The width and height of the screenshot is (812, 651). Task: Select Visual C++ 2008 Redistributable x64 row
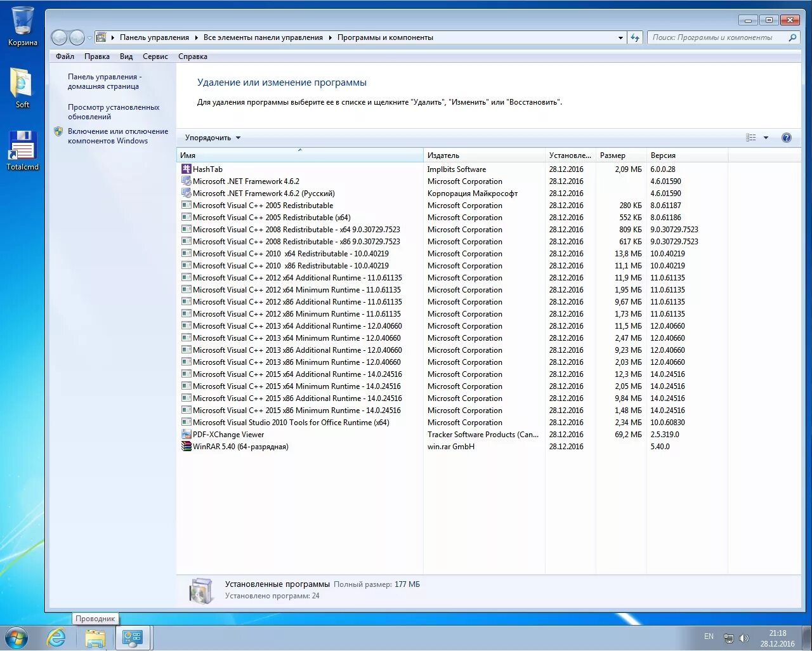[452, 229]
